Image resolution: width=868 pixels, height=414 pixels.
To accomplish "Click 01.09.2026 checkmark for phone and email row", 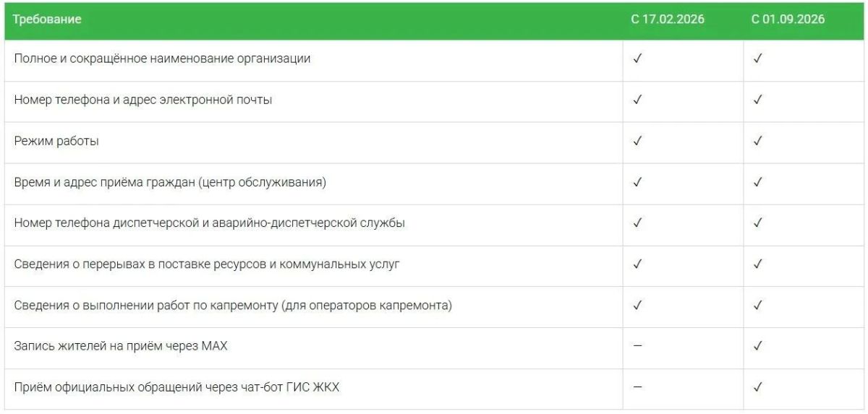I will coord(757,100).
